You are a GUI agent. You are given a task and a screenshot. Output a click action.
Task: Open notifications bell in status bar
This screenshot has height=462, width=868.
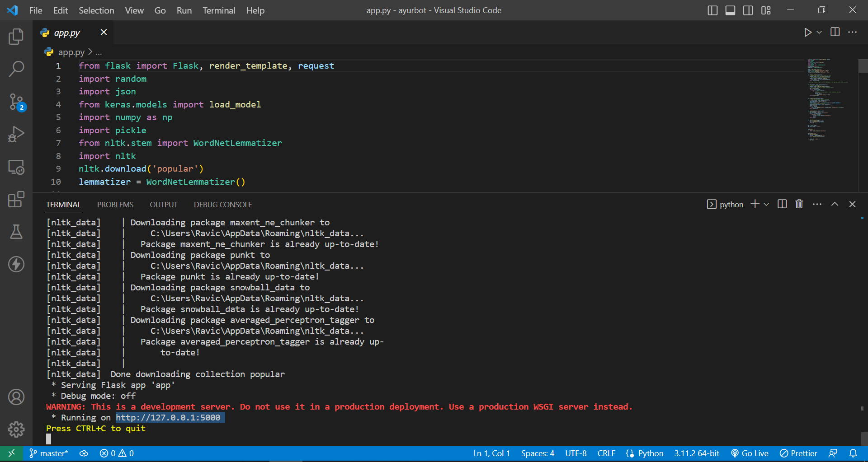[853, 453]
